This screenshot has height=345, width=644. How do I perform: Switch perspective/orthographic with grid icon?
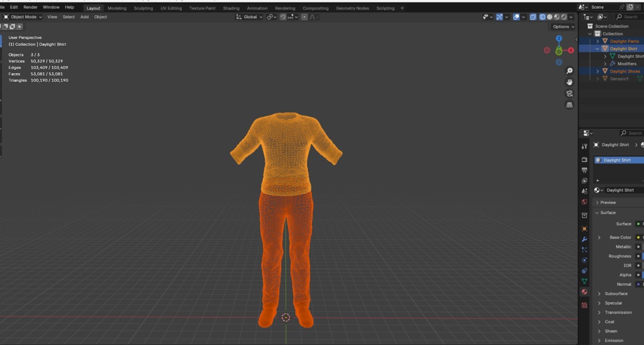[x=569, y=105]
